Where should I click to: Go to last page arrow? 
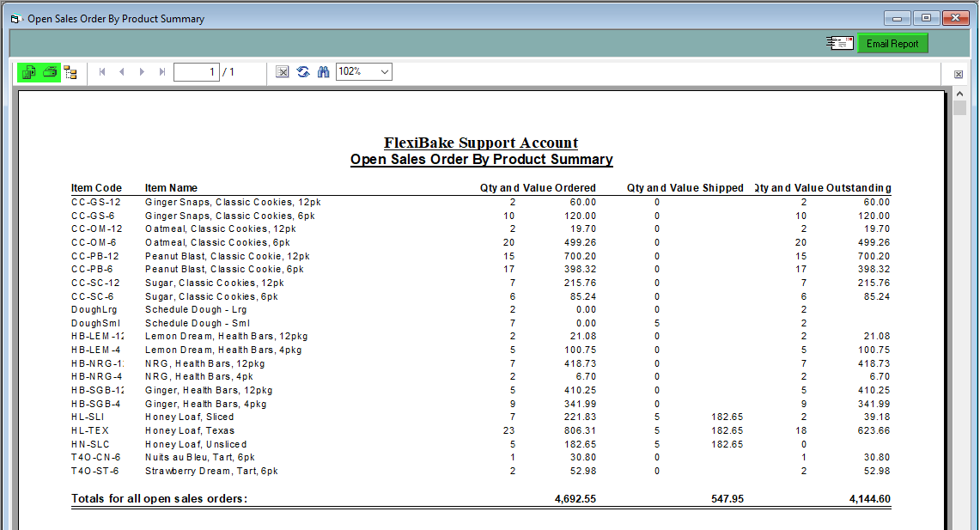coord(161,72)
